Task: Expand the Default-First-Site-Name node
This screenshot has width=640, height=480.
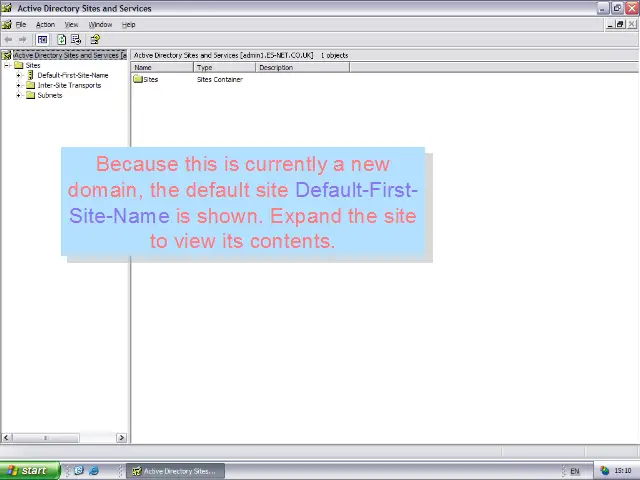Action: [18, 76]
